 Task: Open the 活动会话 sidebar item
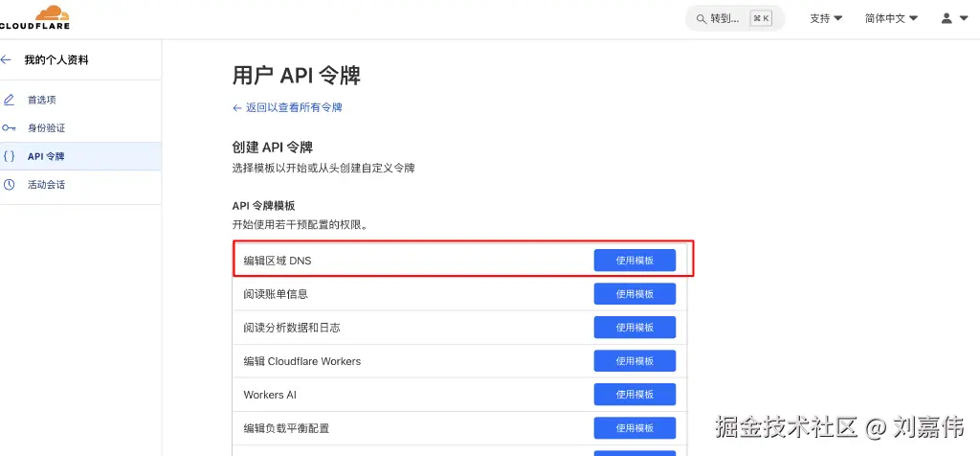point(80,185)
